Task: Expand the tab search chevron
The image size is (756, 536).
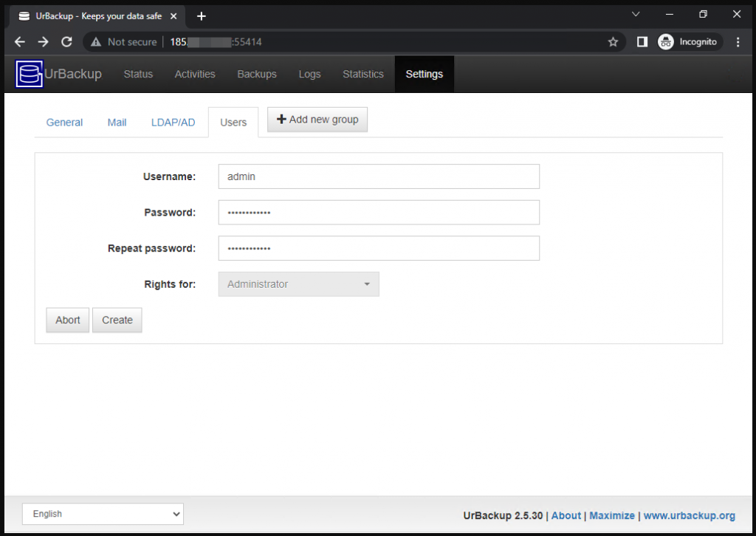Action: coord(636,14)
